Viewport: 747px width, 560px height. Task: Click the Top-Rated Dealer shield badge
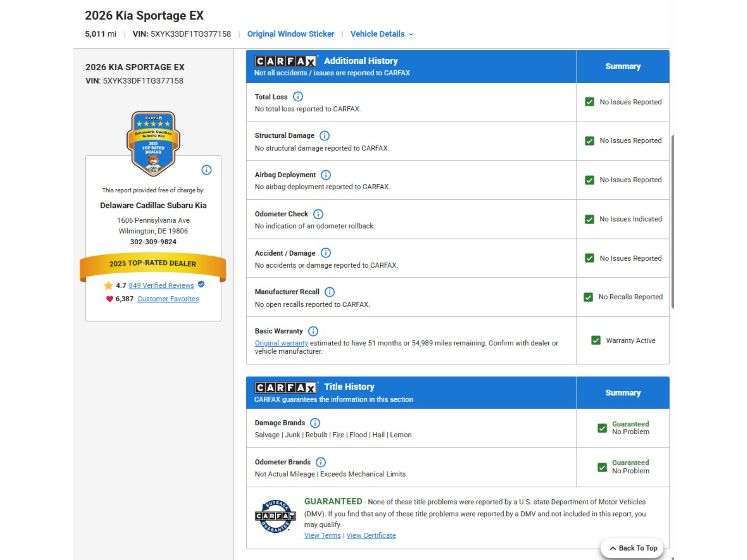pyautogui.click(x=153, y=144)
